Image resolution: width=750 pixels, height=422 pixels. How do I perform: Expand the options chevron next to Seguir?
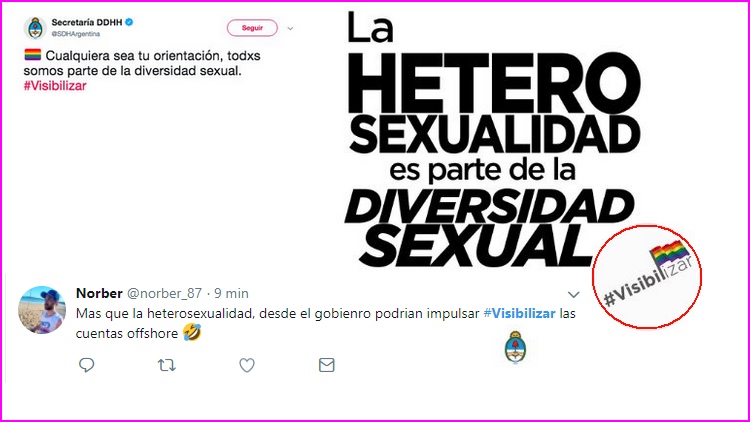pos(290,28)
